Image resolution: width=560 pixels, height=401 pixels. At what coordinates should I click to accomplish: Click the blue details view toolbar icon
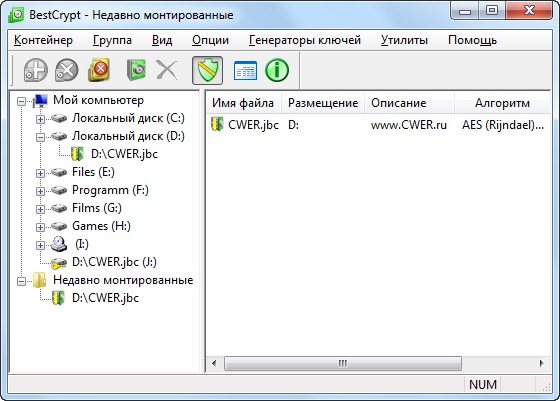tap(245, 70)
